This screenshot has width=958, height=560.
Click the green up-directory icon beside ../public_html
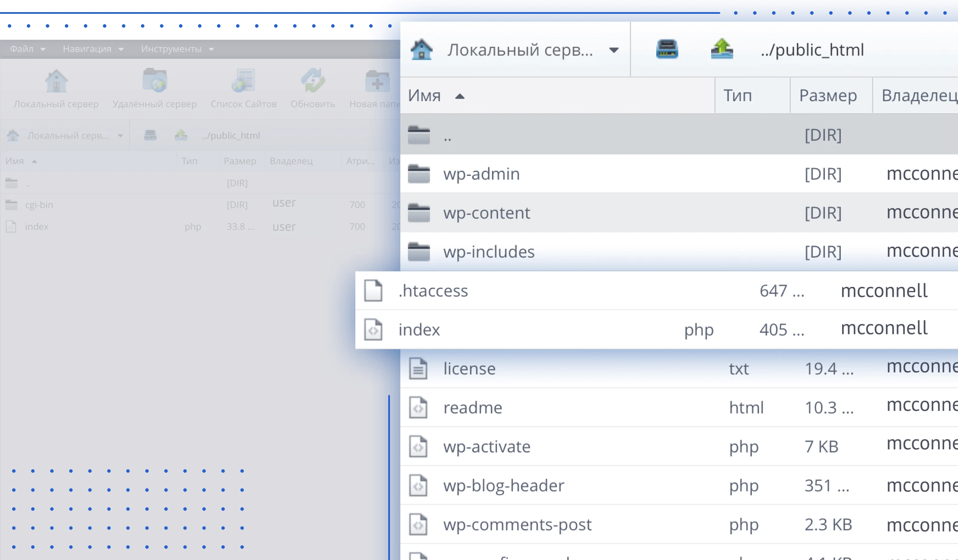click(x=722, y=50)
